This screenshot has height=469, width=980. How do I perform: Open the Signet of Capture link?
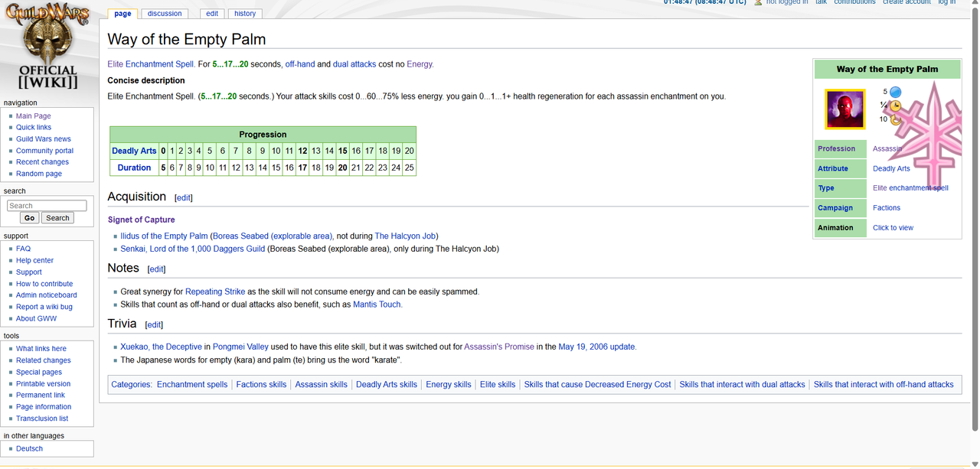pos(142,220)
